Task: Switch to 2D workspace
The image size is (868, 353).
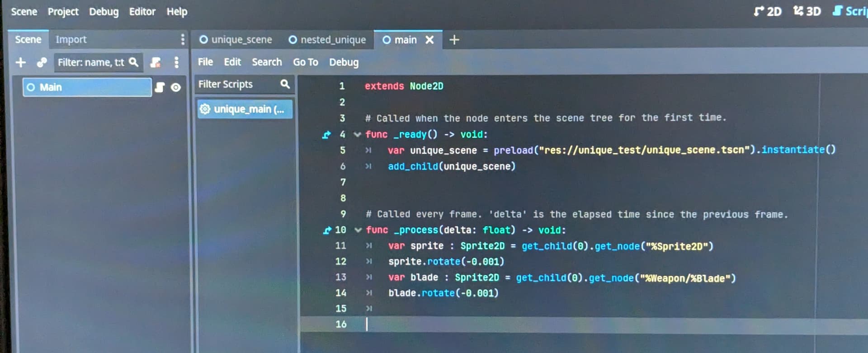Action: [768, 11]
